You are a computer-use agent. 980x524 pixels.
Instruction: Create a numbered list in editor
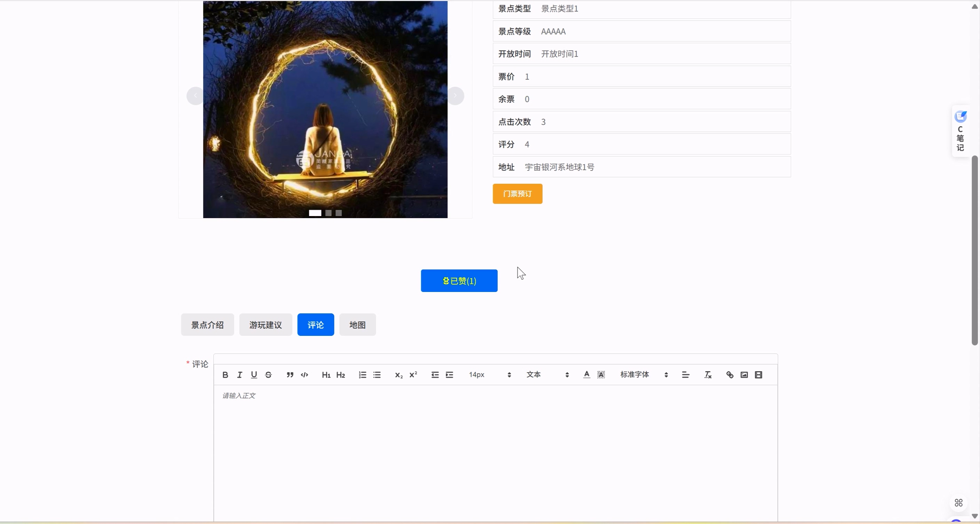pyautogui.click(x=362, y=375)
